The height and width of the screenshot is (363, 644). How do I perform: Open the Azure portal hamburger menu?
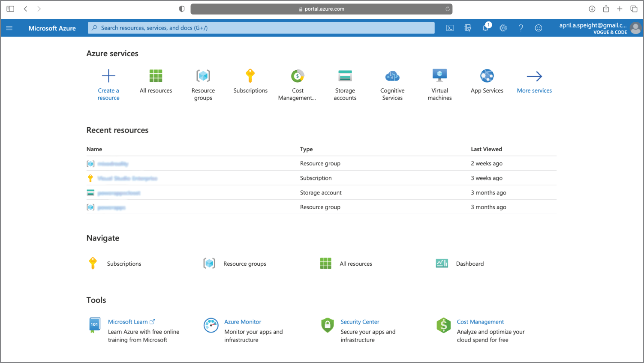(9, 28)
